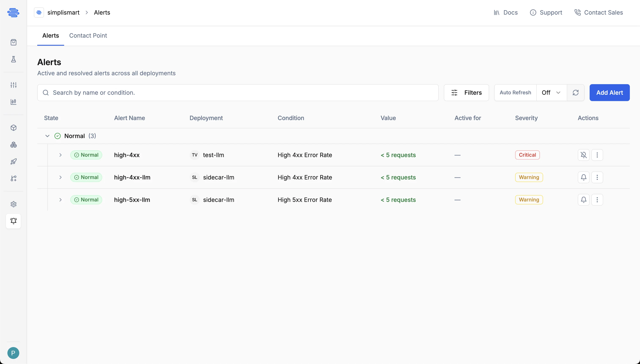Open the alerts bell icon in sidebar

tap(14, 221)
